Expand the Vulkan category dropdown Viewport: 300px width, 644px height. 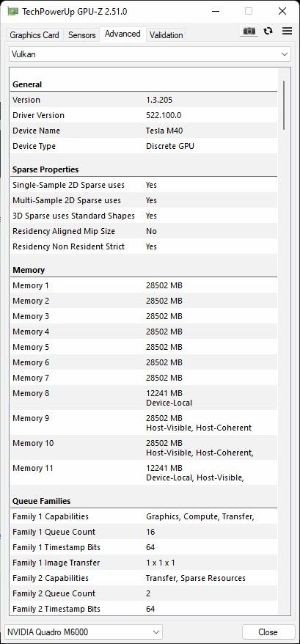pos(150,54)
